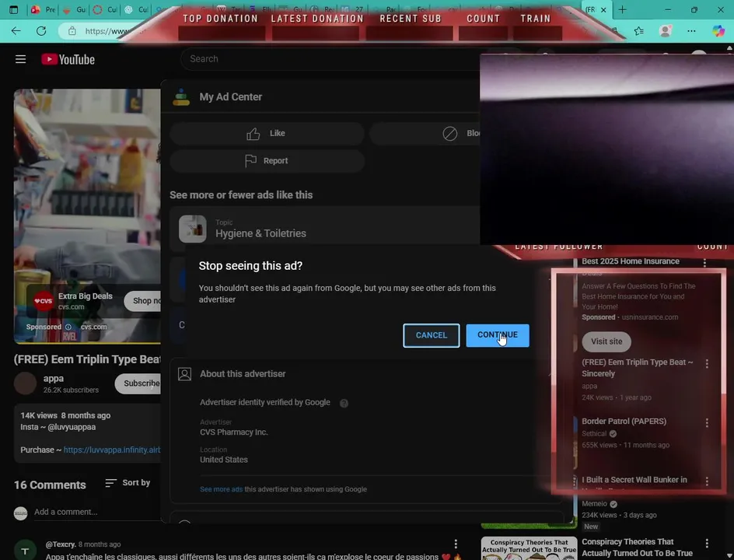Image resolution: width=734 pixels, height=560 pixels.
Task: Click Visit site on insurance ad
Action: tap(606, 341)
